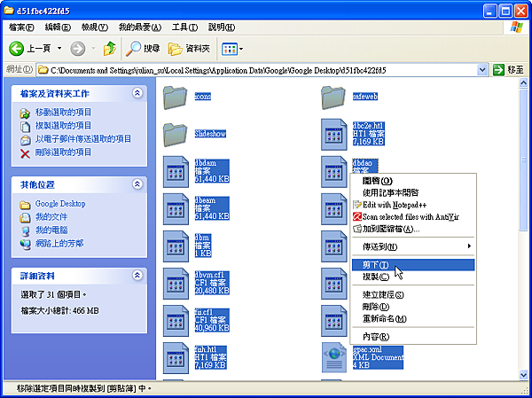532x398 pixels.
Task: Click the 移至 Go arrow icon
Action: pyautogui.click(x=498, y=70)
